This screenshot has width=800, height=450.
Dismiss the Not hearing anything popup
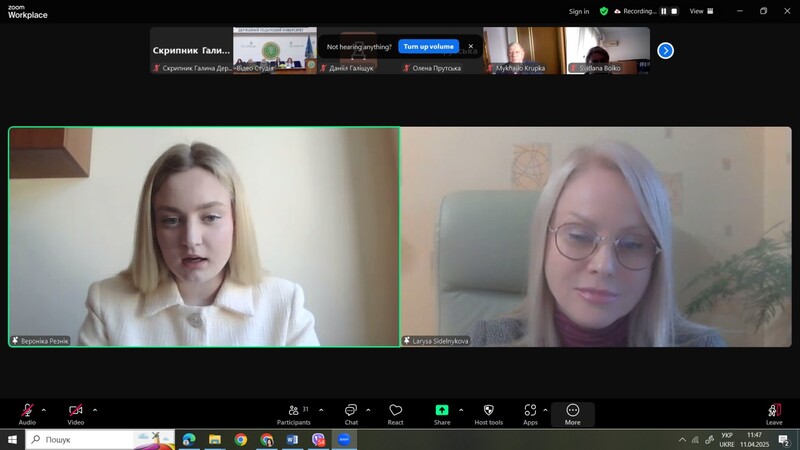coord(471,46)
